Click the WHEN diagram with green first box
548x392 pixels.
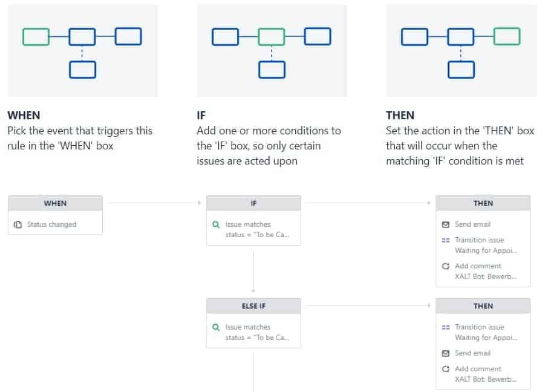[x=83, y=51]
